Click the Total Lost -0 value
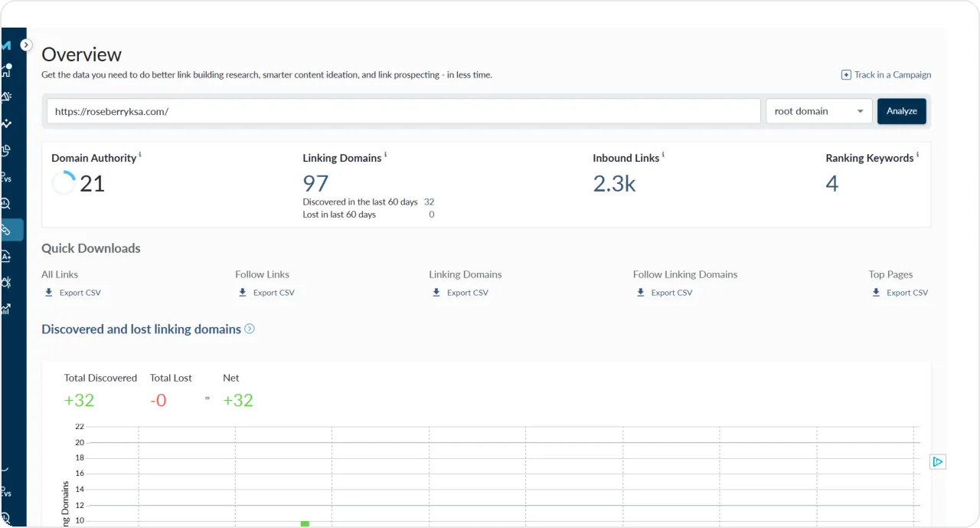The image size is (980, 528). pyautogui.click(x=158, y=400)
